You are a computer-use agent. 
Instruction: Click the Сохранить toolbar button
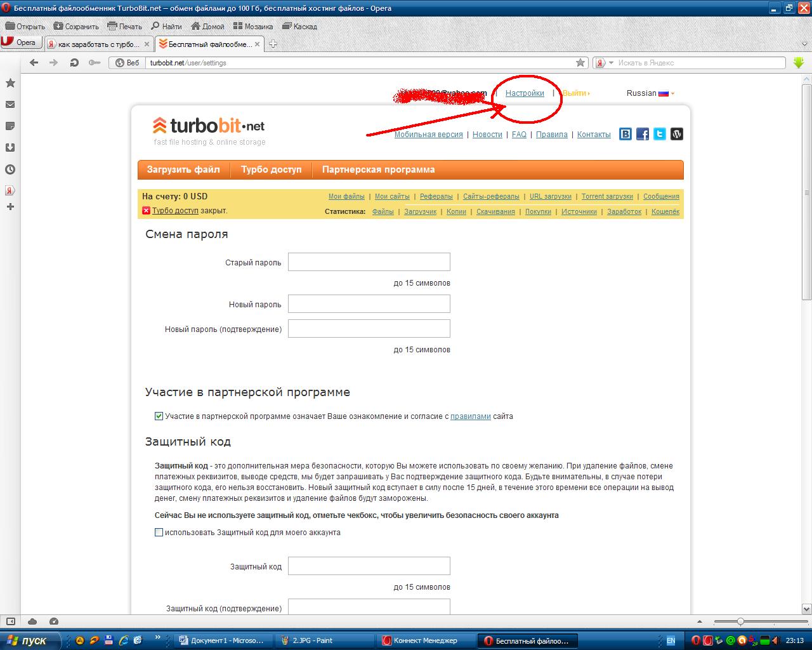tap(76, 27)
